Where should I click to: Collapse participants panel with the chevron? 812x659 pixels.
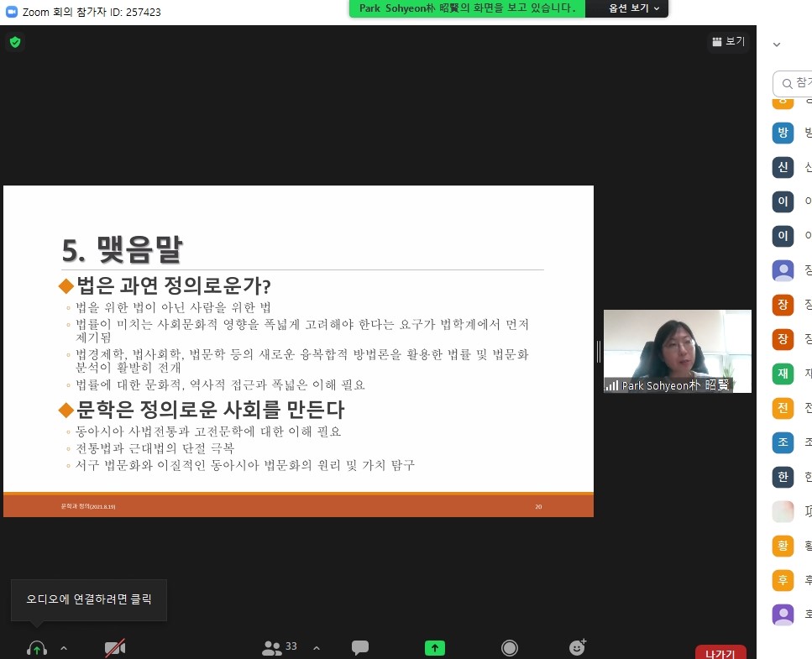click(777, 45)
